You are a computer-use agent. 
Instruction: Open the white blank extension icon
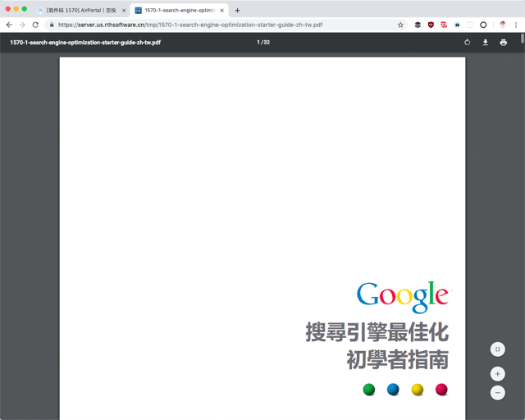click(x=470, y=25)
